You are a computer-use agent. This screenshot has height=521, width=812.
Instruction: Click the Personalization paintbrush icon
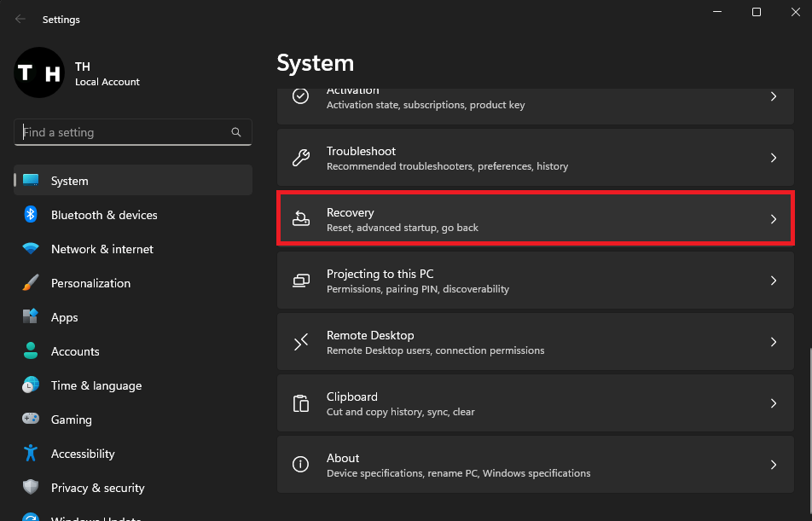31,283
